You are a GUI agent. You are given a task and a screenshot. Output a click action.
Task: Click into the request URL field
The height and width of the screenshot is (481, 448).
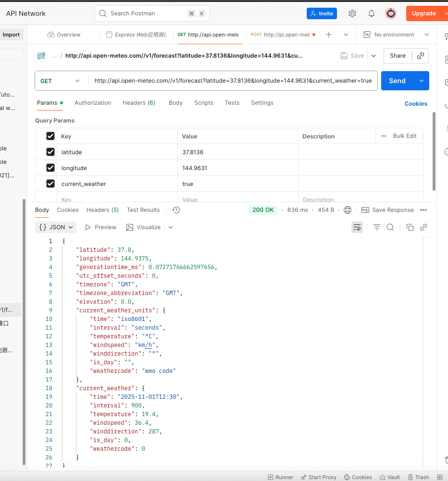(233, 81)
